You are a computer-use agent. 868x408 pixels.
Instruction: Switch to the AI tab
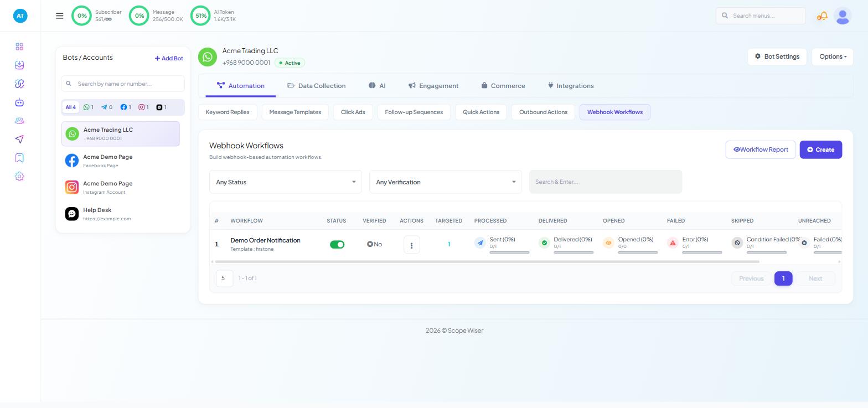377,86
